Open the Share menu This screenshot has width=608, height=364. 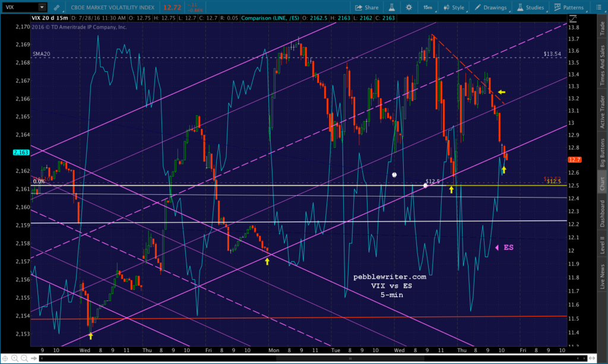click(367, 7)
